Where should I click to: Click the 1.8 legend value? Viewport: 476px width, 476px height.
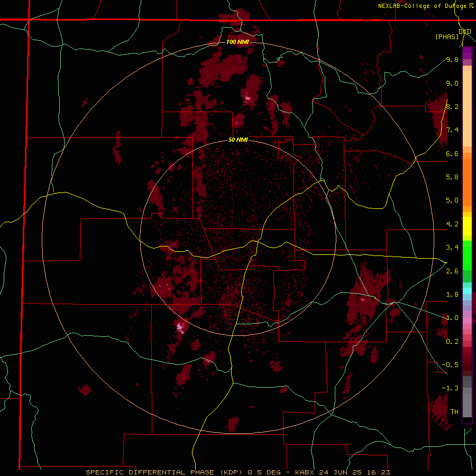452,295
